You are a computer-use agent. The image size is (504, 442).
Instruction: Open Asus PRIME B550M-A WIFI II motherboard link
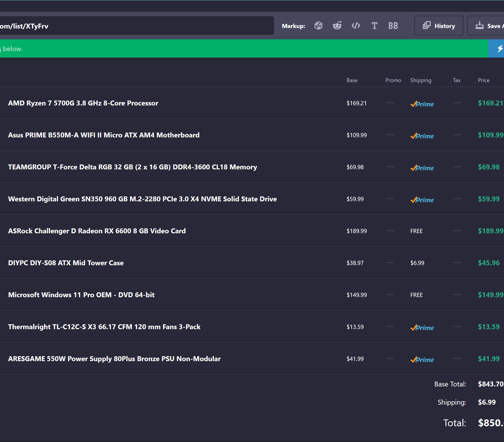[104, 135]
